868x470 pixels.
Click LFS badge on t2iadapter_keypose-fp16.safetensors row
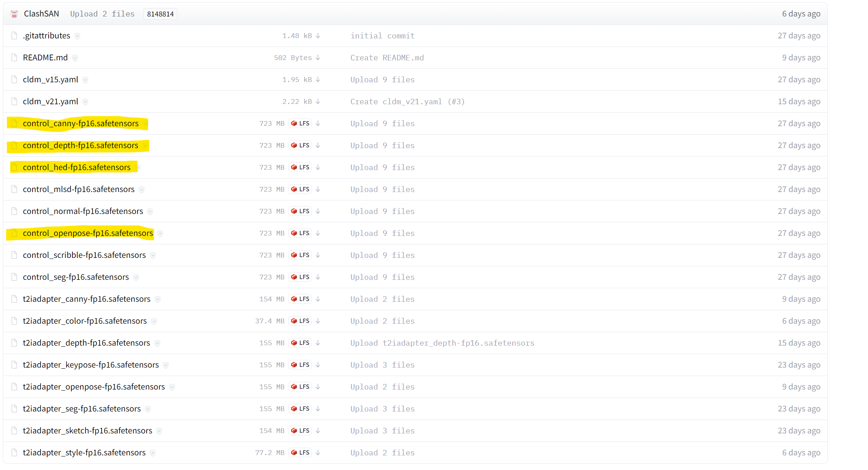(x=300, y=365)
